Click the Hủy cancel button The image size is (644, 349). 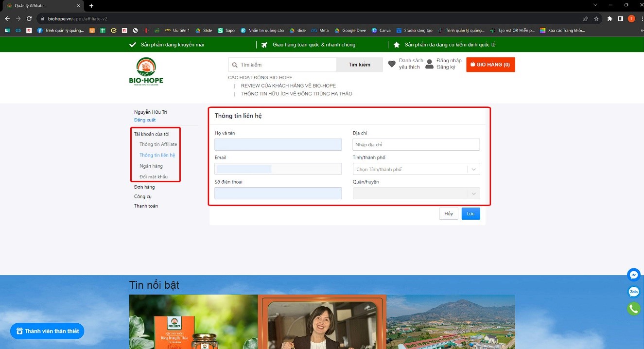click(x=449, y=214)
